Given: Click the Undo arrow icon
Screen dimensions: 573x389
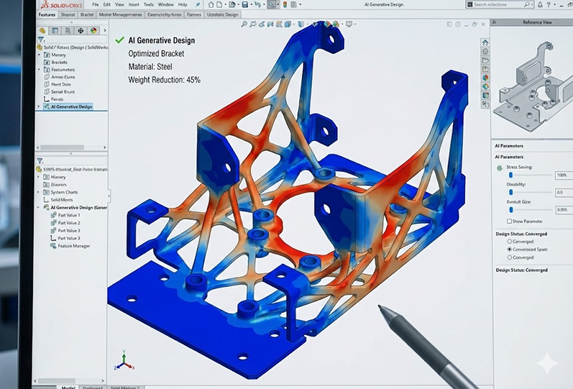Looking at the screenshot, I should (x=258, y=4).
